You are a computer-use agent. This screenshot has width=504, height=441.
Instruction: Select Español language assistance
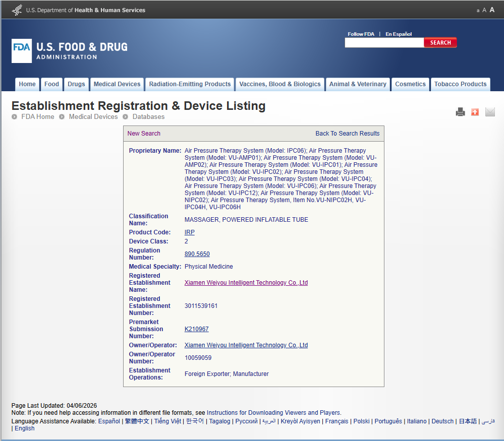pos(109,421)
